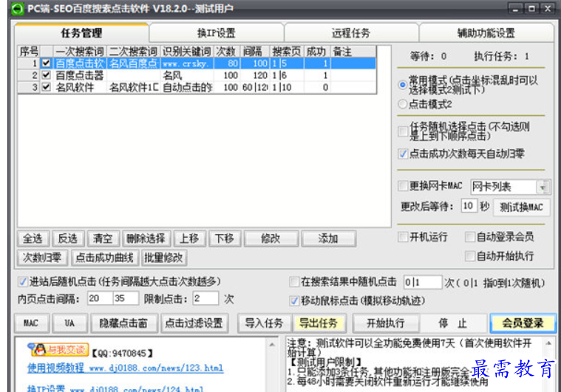Click the 添加 button
Image resolution: width=561 pixels, height=392 pixels.
pyautogui.click(x=328, y=238)
